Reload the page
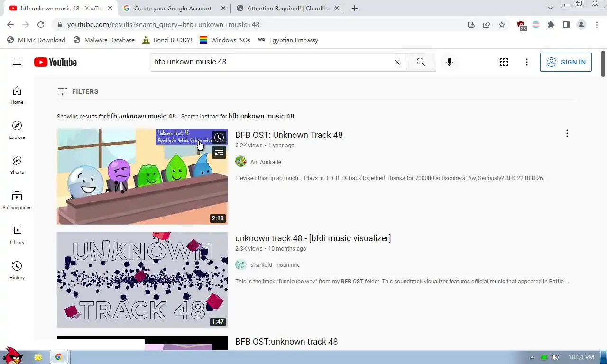Viewport: 607px width, 364px height. pos(41,25)
